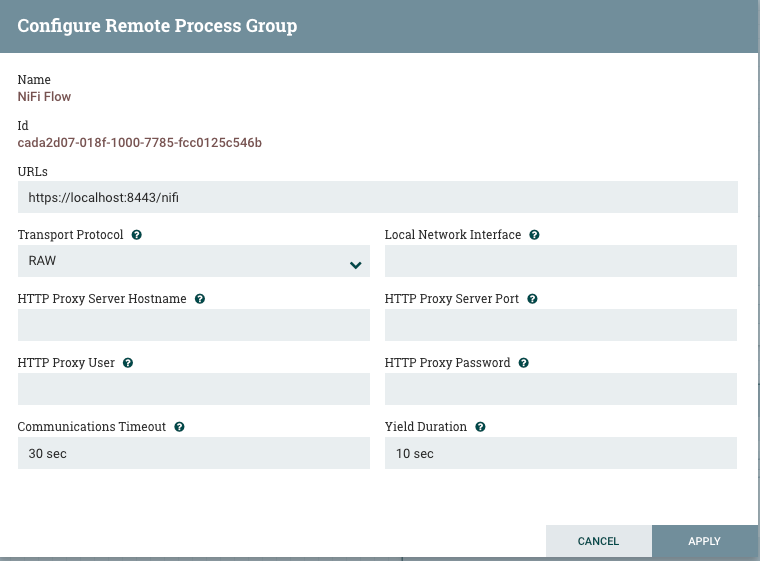The width and height of the screenshot is (760, 561).
Task: Focus the HTTP Proxy User field
Action: pos(194,390)
